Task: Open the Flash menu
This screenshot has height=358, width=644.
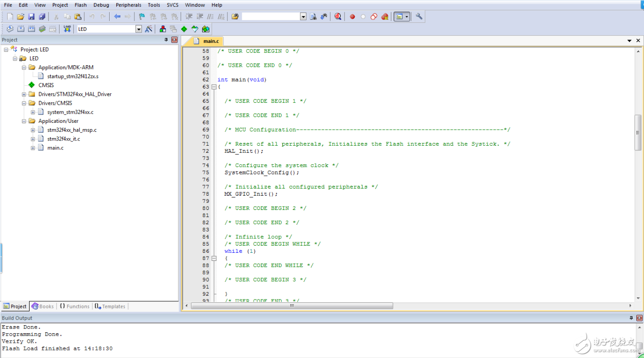Action: [x=81, y=5]
